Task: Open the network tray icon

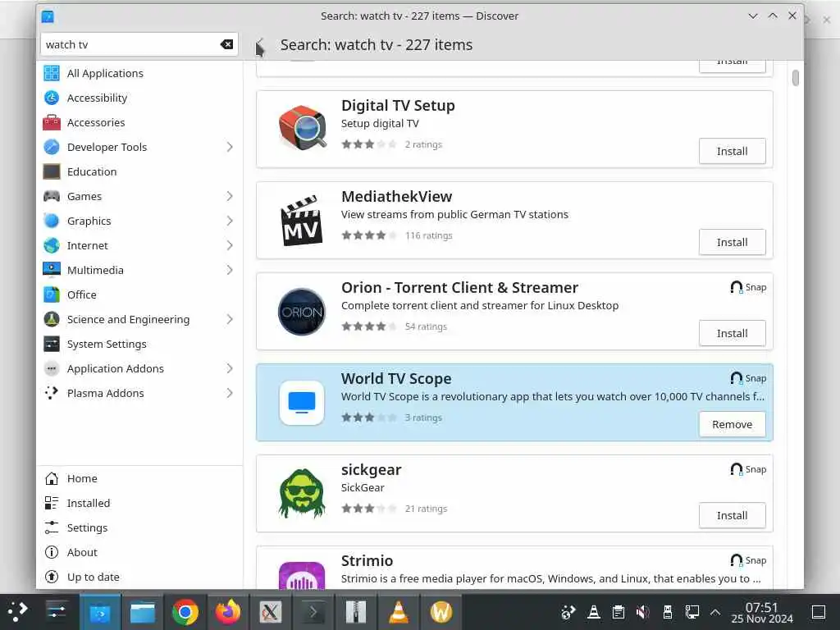Action: (692, 612)
